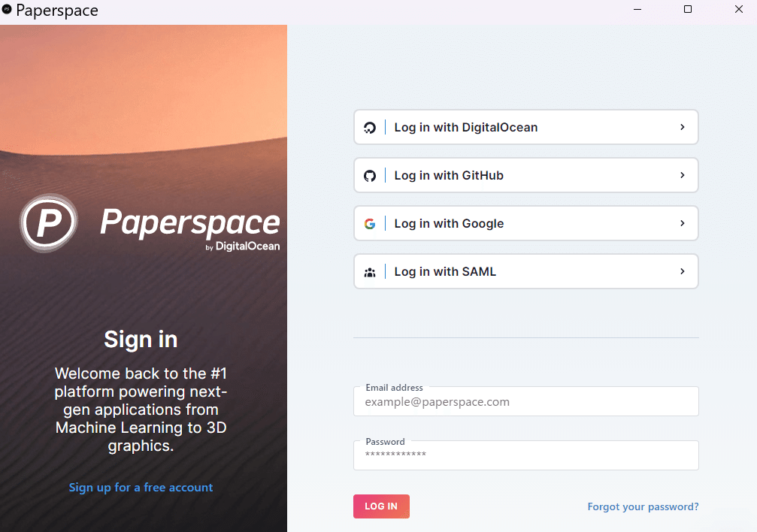Open chevron arrow on SAML login row
The height and width of the screenshot is (532, 757).
click(682, 271)
